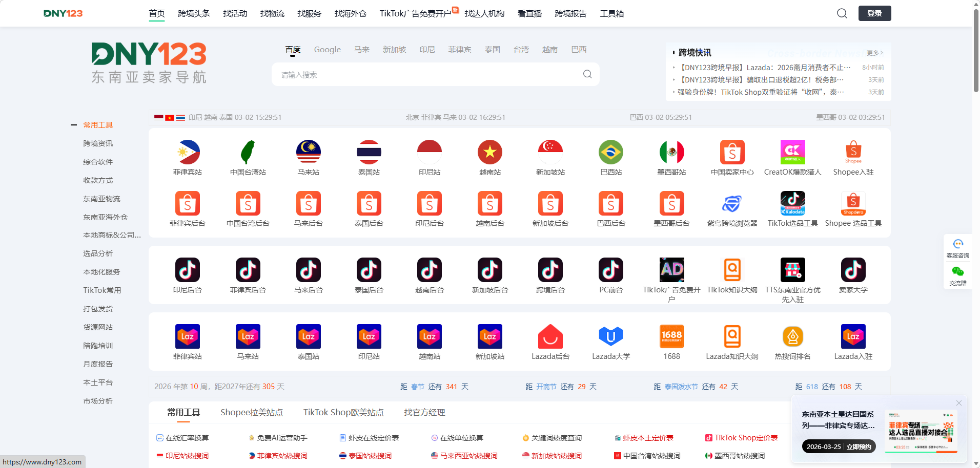Select the 马来 search tab
The width and height of the screenshot is (980, 468).
point(362,50)
